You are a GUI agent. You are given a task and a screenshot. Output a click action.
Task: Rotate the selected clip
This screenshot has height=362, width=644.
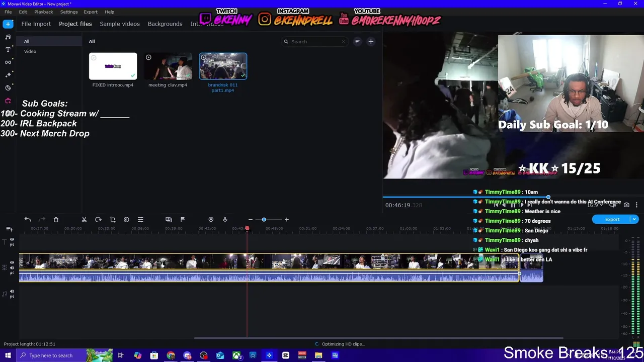(98, 220)
